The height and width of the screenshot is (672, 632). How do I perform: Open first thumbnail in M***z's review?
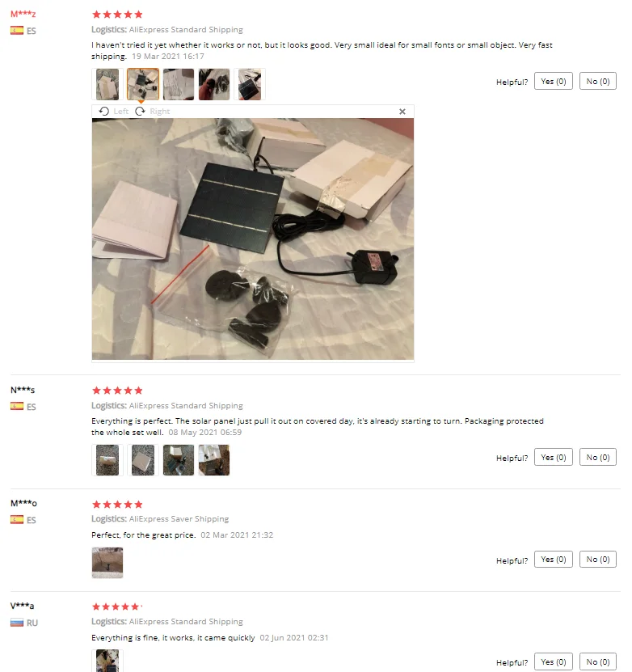pyautogui.click(x=107, y=84)
